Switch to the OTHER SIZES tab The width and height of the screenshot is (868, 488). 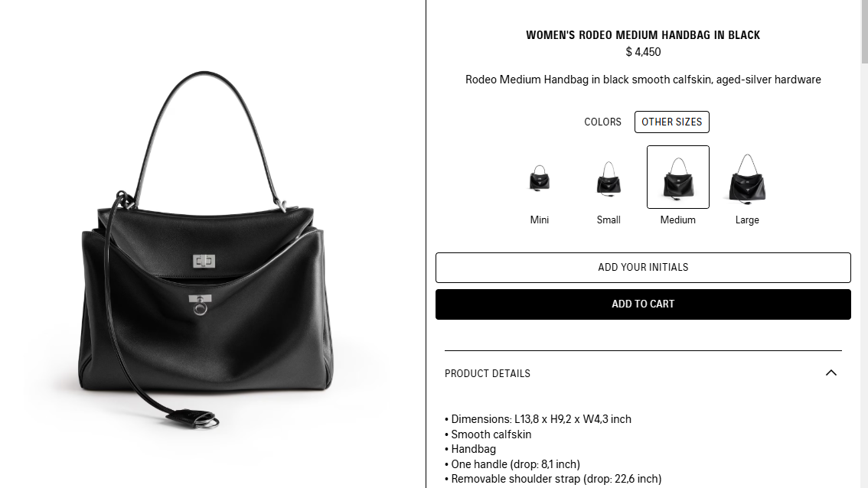[671, 122]
